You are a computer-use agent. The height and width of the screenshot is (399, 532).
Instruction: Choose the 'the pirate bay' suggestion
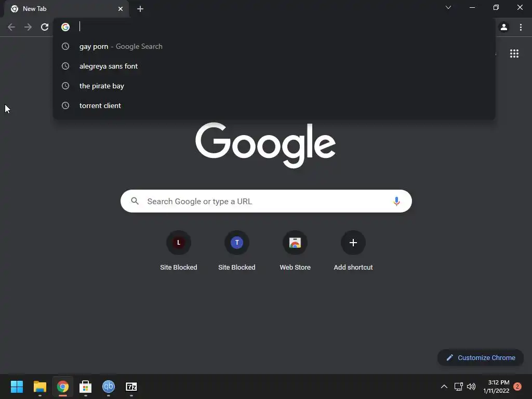[274, 86]
